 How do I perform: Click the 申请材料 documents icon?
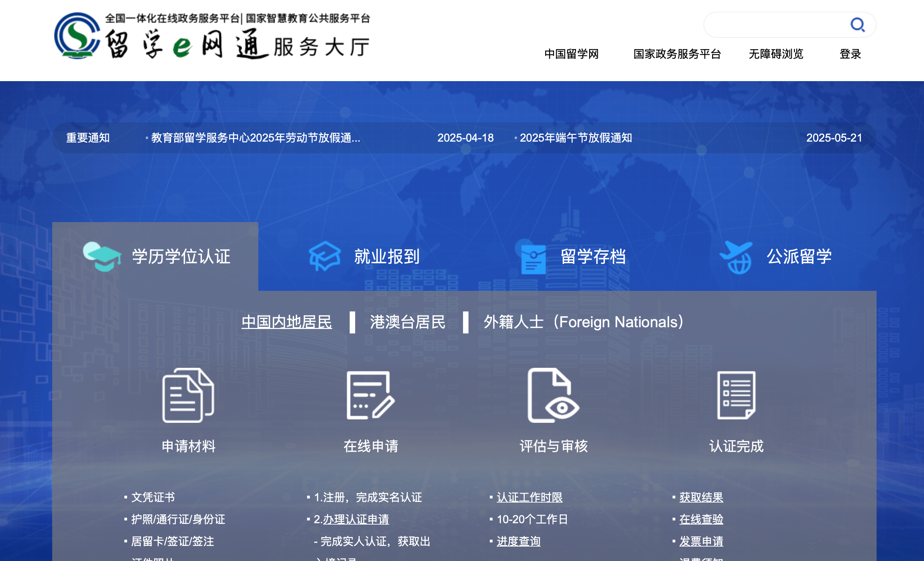pyautogui.click(x=188, y=395)
